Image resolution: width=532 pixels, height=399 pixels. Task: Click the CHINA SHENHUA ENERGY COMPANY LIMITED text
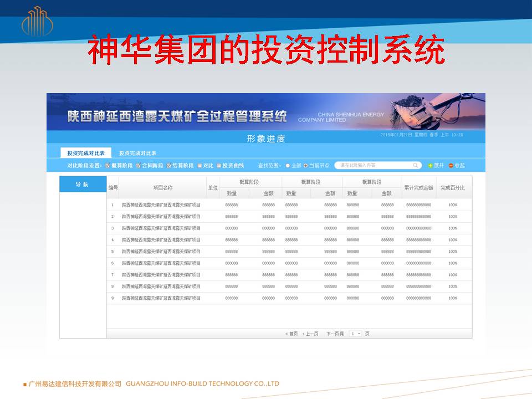pos(341,117)
